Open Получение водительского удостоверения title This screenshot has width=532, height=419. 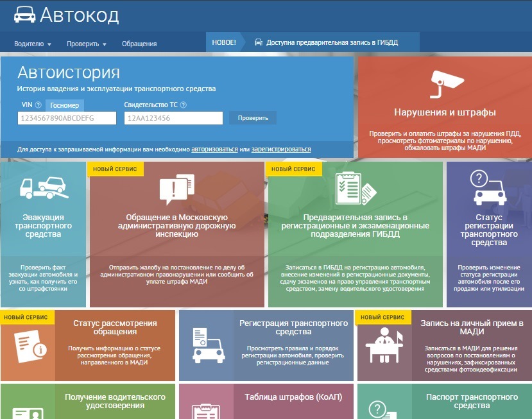click(x=115, y=401)
